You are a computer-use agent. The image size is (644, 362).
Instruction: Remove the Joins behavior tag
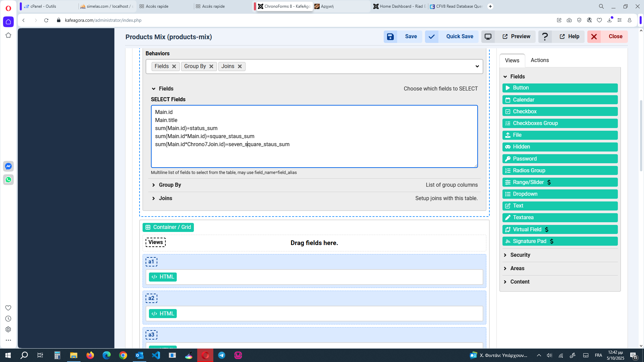(x=240, y=66)
